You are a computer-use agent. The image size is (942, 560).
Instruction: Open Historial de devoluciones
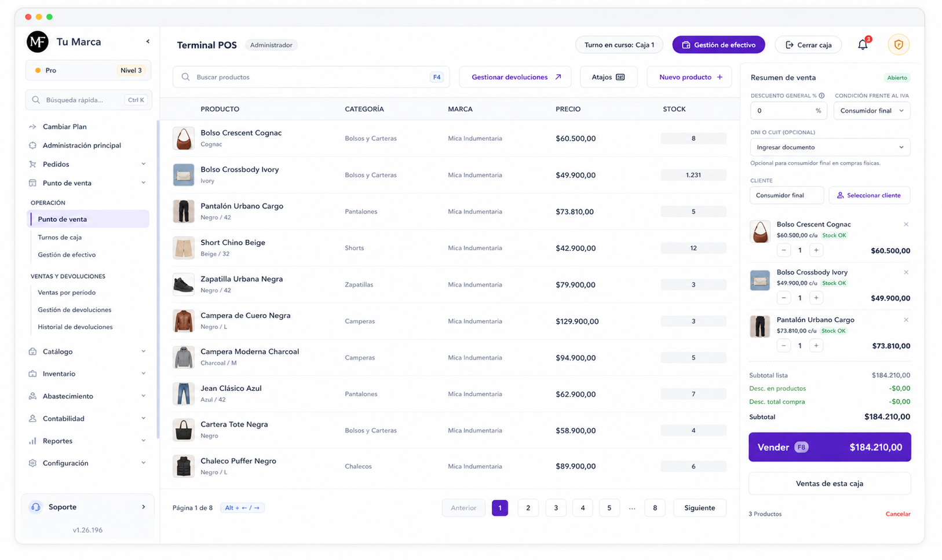click(75, 327)
